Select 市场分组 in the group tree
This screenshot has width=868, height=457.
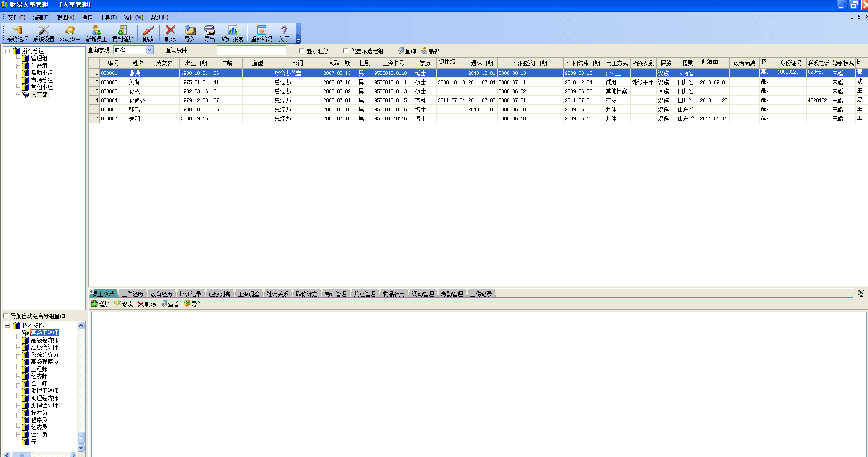coord(42,80)
